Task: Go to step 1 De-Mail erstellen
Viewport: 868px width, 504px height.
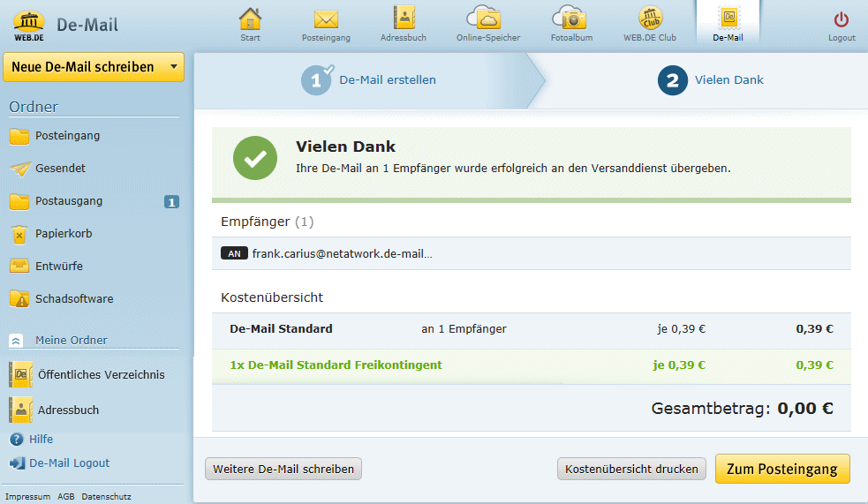Action: pyautogui.click(x=369, y=81)
